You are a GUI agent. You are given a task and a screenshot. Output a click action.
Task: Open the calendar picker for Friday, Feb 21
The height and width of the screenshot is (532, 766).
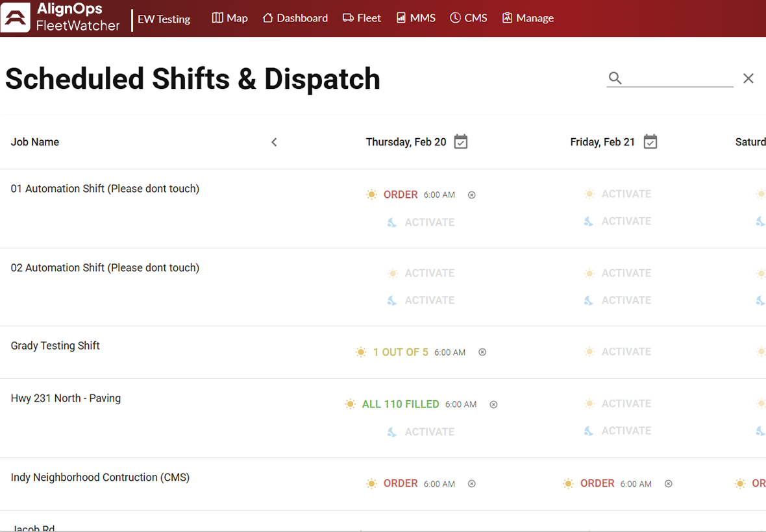[x=650, y=141]
